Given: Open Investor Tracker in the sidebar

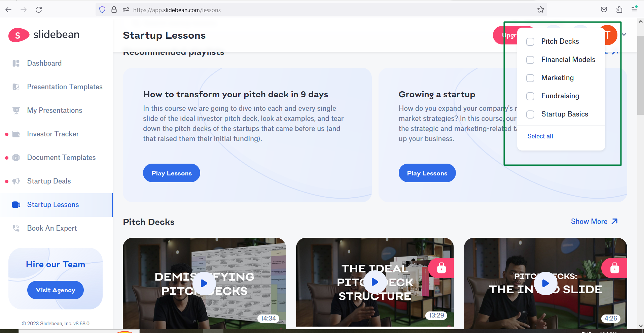Looking at the screenshot, I should (x=53, y=134).
